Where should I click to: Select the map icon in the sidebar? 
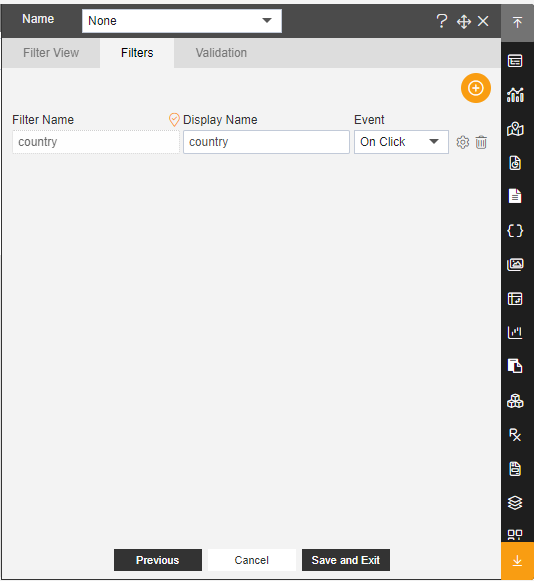515,129
